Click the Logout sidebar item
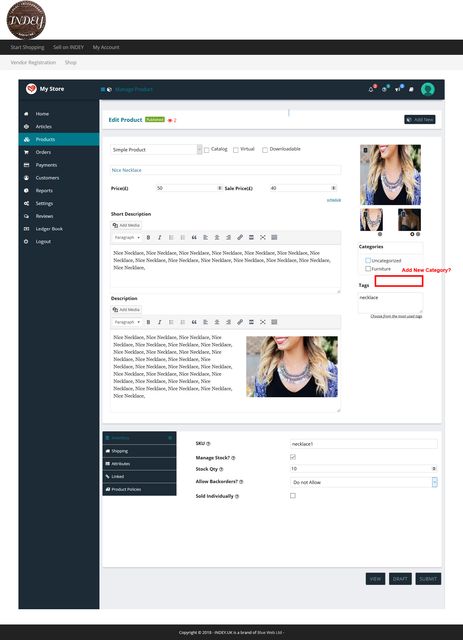Image resolution: width=463 pixels, height=640 pixels. (x=59, y=242)
